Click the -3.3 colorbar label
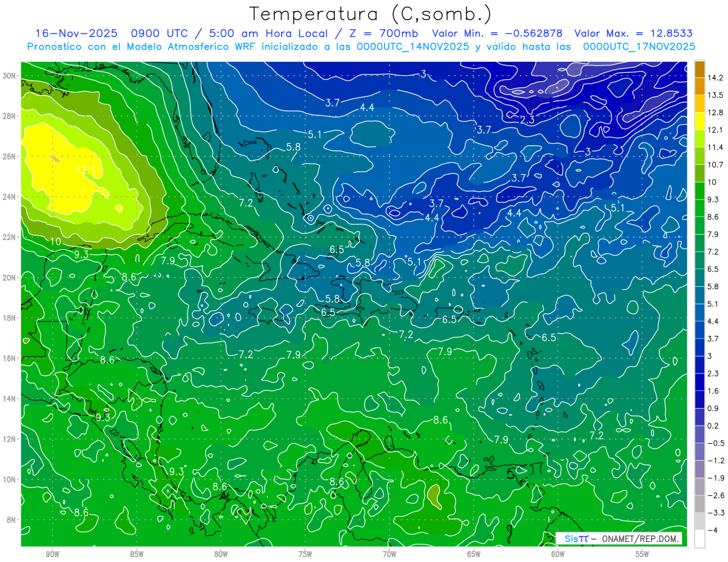The image size is (728, 562). (716, 513)
